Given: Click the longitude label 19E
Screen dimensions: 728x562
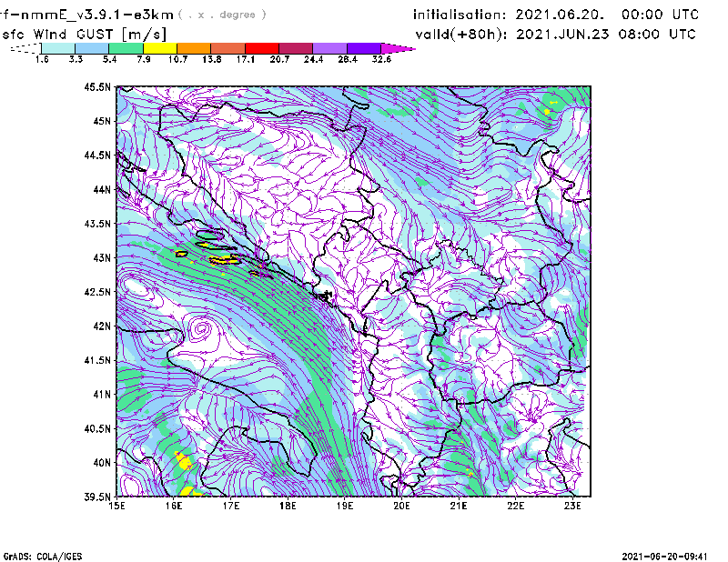Looking at the screenshot, I should 345,506.
